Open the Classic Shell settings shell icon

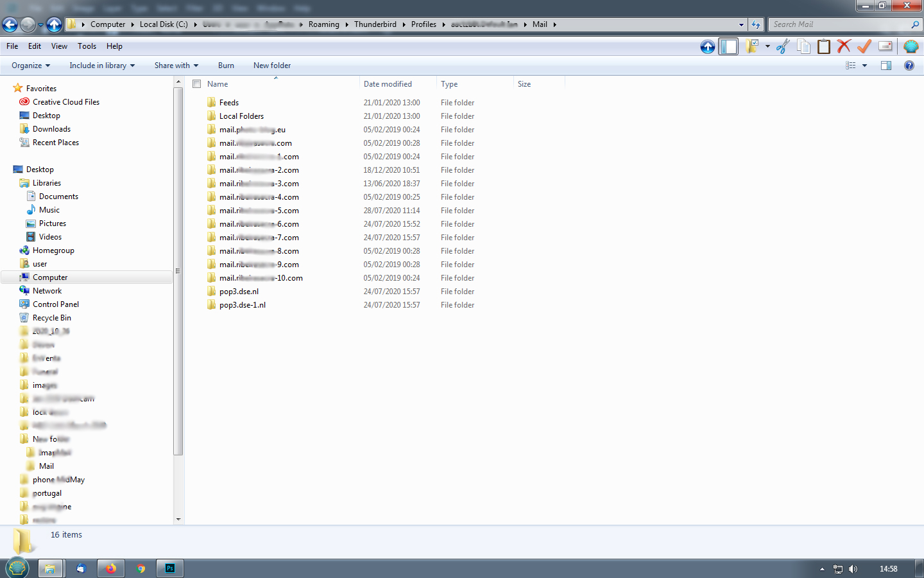click(x=911, y=46)
